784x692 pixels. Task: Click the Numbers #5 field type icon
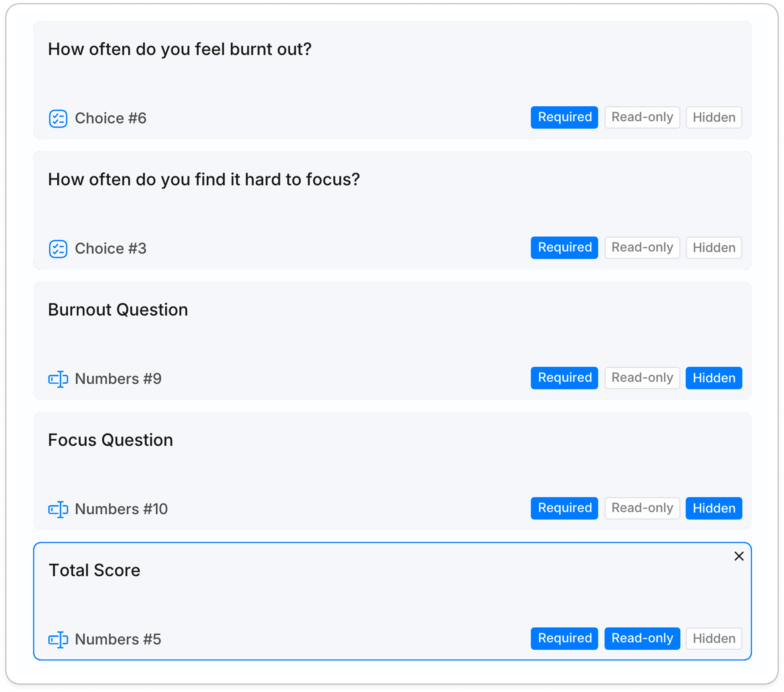pos(58,640)
